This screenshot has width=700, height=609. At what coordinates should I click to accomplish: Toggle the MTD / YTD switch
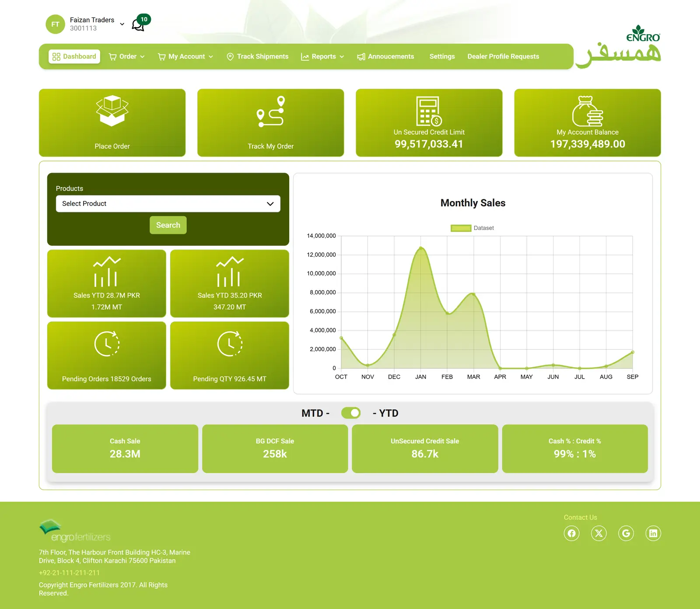click(351, 413)
